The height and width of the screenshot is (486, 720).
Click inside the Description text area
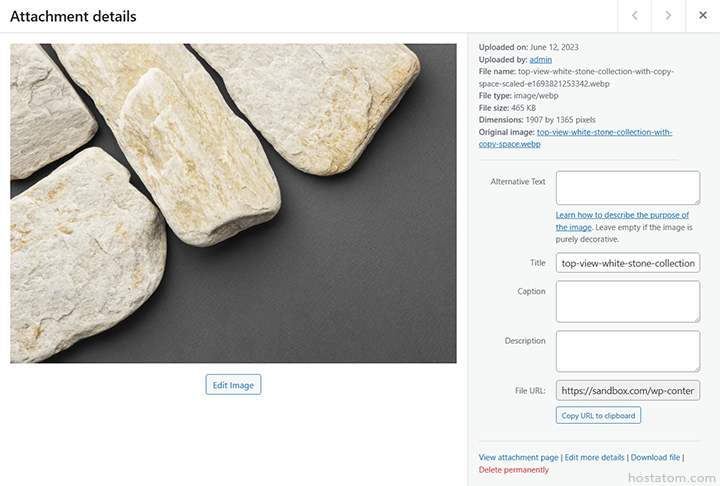point(627,351)
